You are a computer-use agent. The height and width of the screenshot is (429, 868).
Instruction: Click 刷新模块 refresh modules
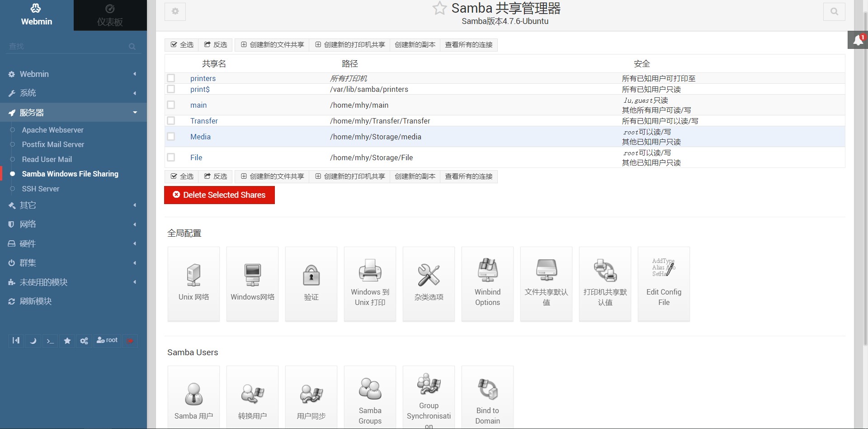tap(36, 301)
